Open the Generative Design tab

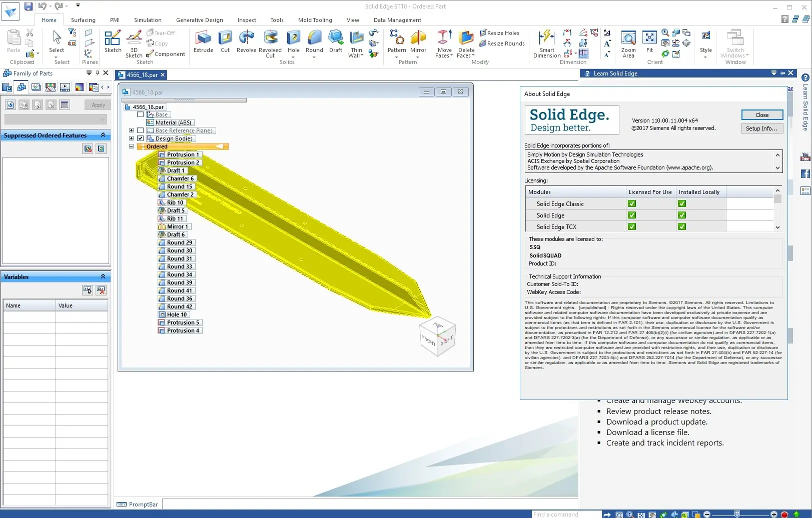pos(200,20)
